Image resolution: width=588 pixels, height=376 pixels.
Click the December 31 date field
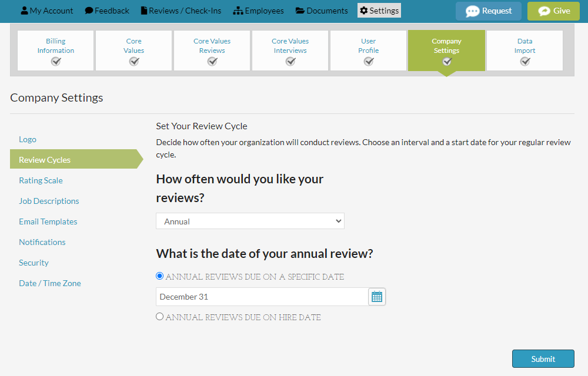(x=262, y=297)
